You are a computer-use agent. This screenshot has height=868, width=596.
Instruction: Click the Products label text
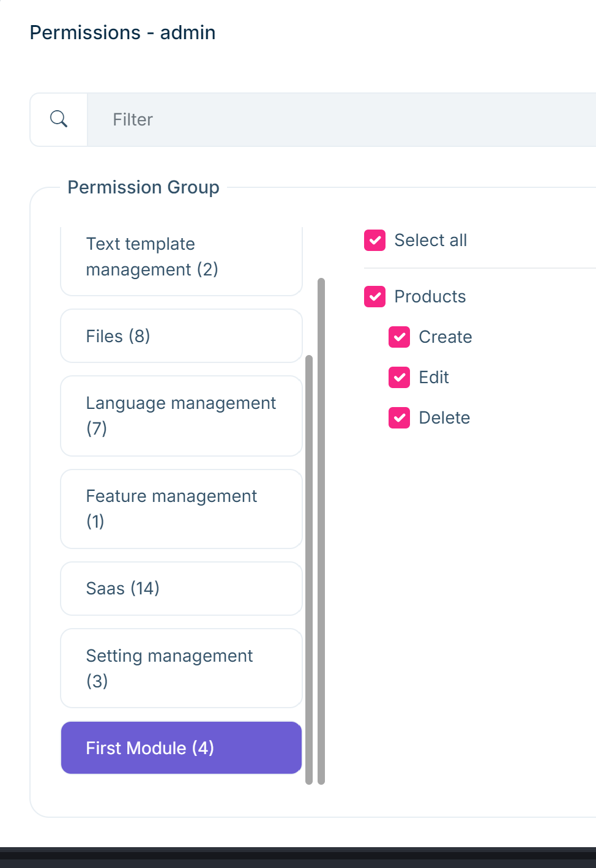pos(430,297)
